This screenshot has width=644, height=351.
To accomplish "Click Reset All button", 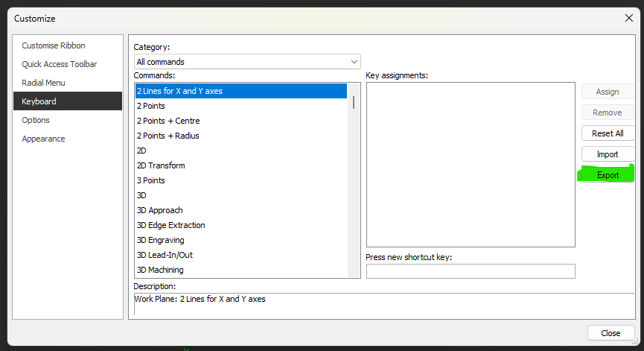I will pyautogui.click(x=608, y=133).
